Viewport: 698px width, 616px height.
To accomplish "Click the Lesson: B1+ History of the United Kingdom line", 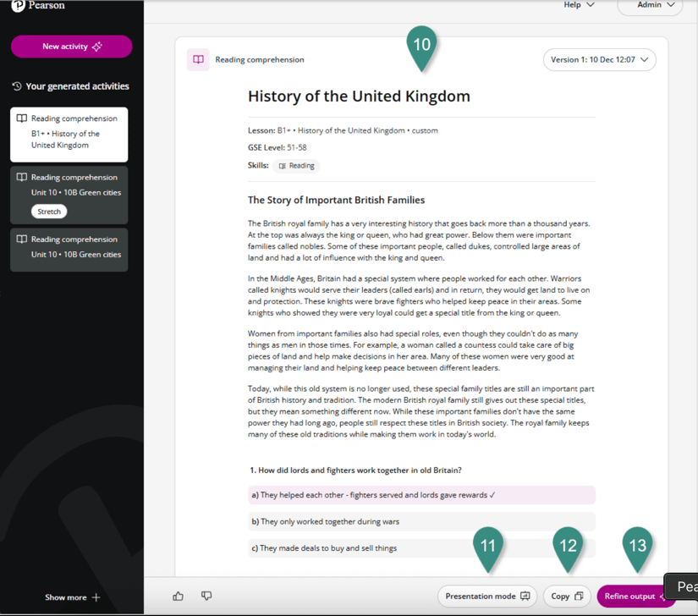I will pyautogui.click(x=343, y=130).
